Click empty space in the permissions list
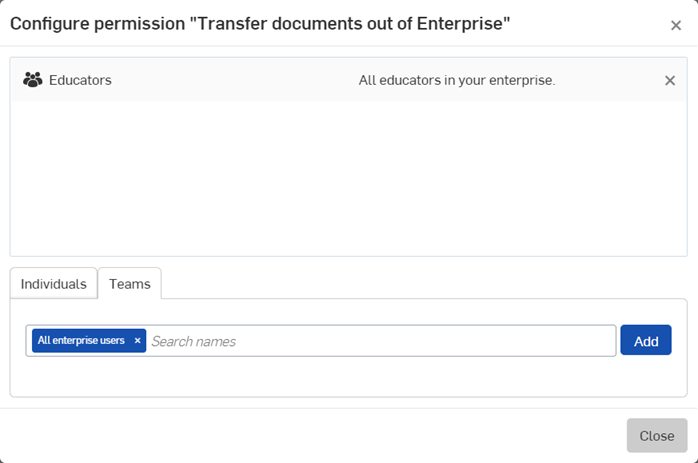 click(x=348, y=180)
